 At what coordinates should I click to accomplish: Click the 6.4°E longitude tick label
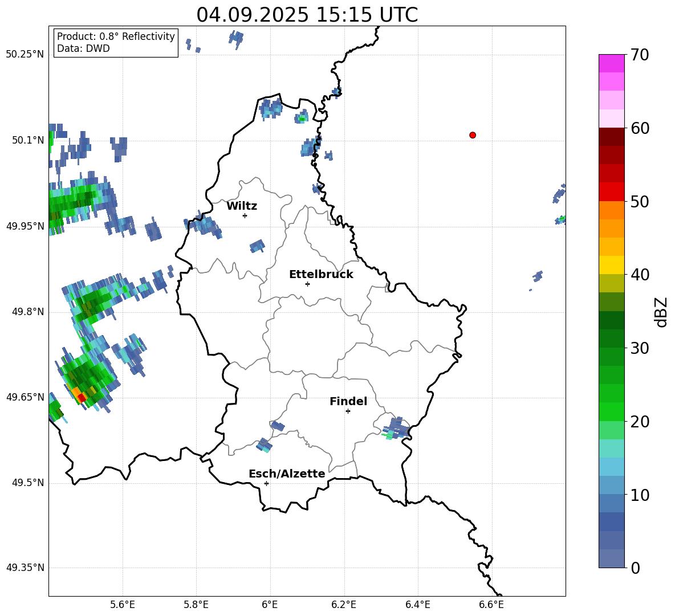417,605
